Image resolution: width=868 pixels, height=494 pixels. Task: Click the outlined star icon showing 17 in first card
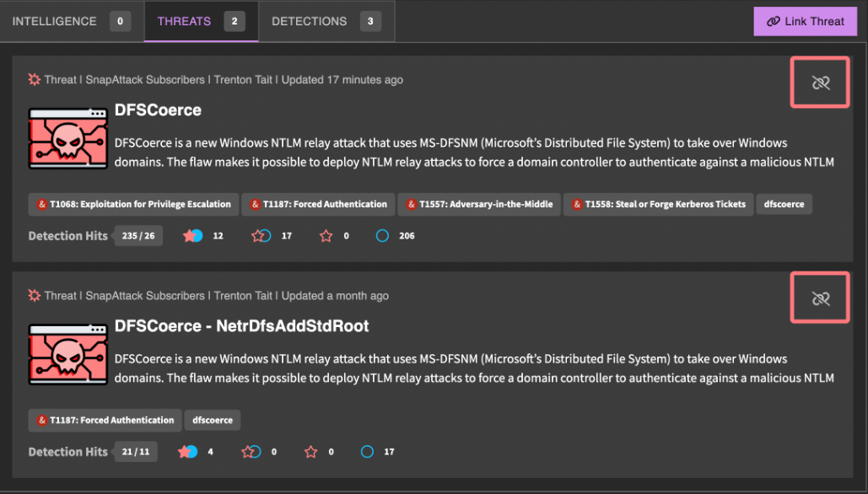[260, 236]
